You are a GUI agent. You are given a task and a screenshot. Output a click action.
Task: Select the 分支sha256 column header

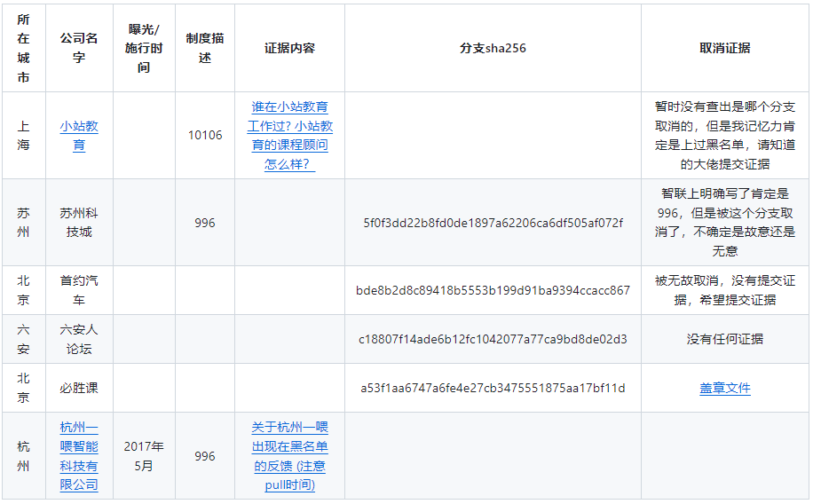coord(493,48)
